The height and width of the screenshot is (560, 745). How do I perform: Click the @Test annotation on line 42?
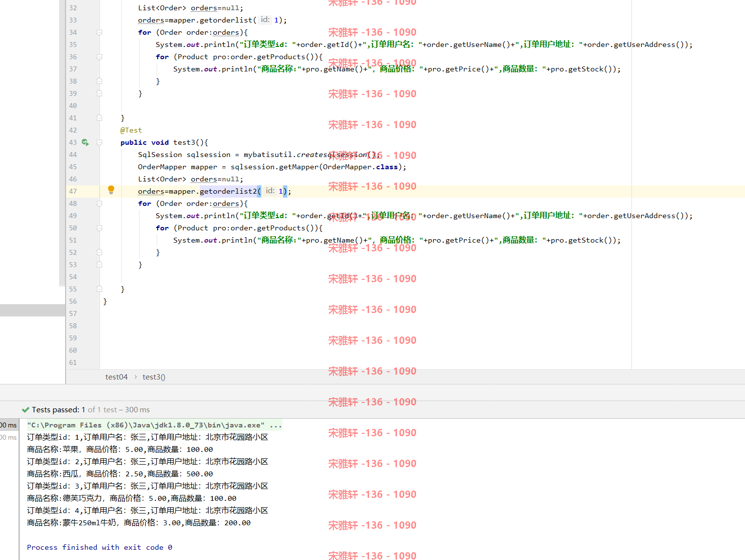pyautogui.click(x=131, y=130)
